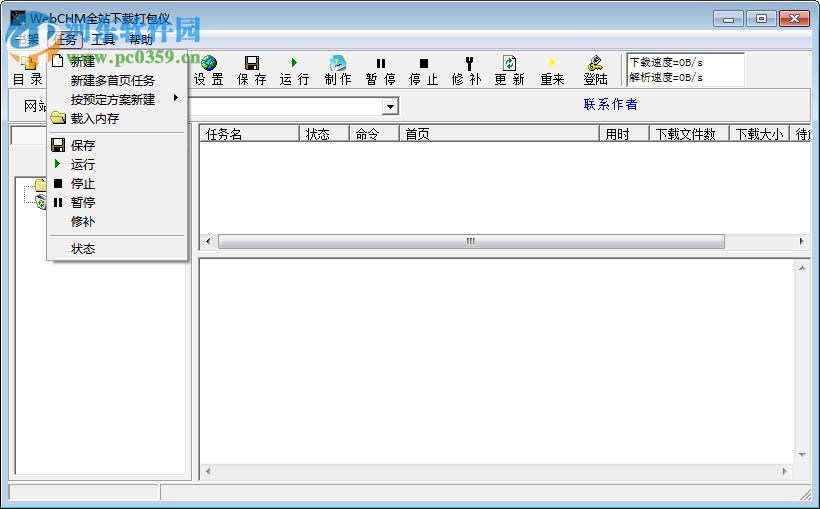
Task: Open the 任务 menu in menu bar
Action: point(64,39)
